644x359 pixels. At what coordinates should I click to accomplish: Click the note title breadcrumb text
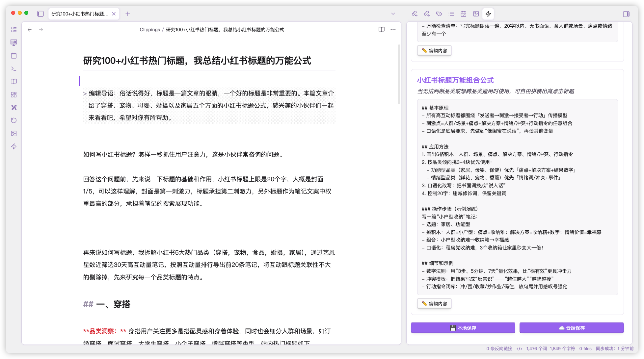pyautogui.click(x=225, y=30)
